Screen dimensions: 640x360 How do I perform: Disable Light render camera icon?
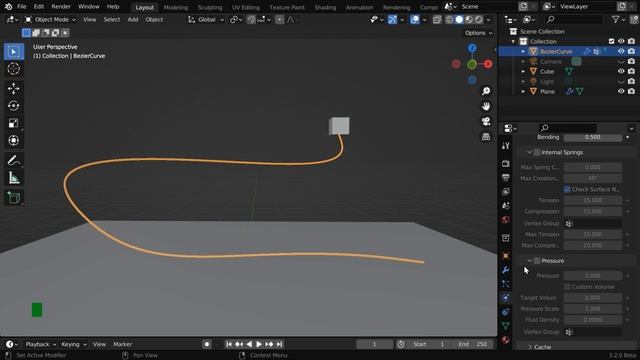coord(631,81)
